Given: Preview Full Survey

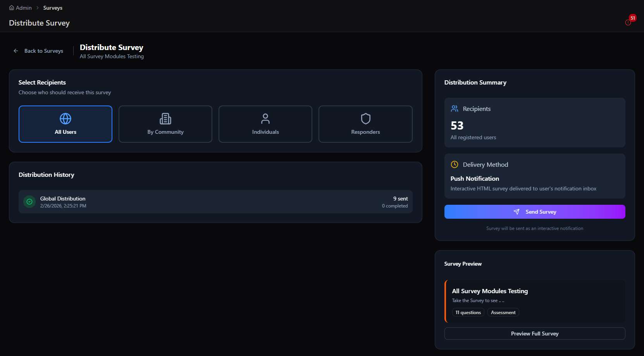Looking at the screenshot, I should click(x=535, y=334).
